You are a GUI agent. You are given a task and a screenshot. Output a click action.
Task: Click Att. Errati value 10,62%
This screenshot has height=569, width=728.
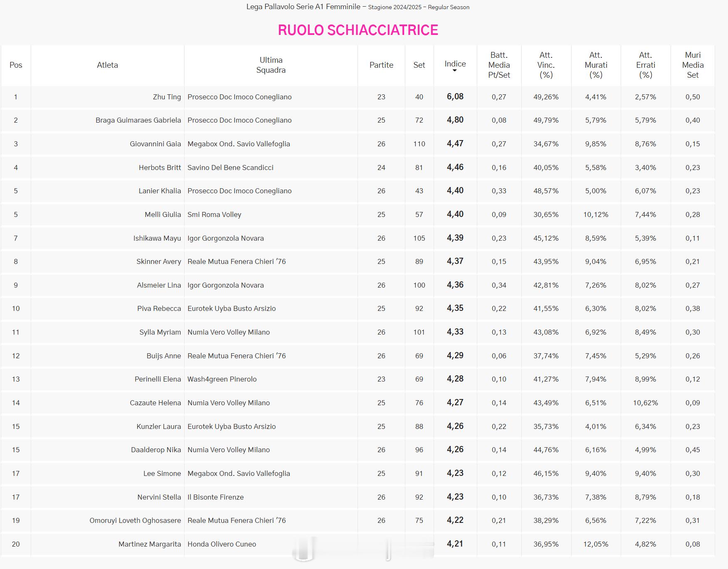(x=645, y=403)
